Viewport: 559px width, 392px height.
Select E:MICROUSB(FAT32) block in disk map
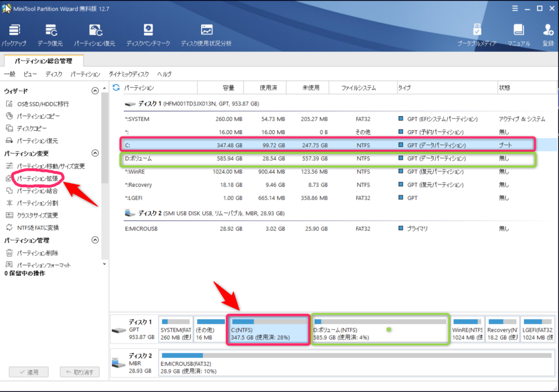357,363
